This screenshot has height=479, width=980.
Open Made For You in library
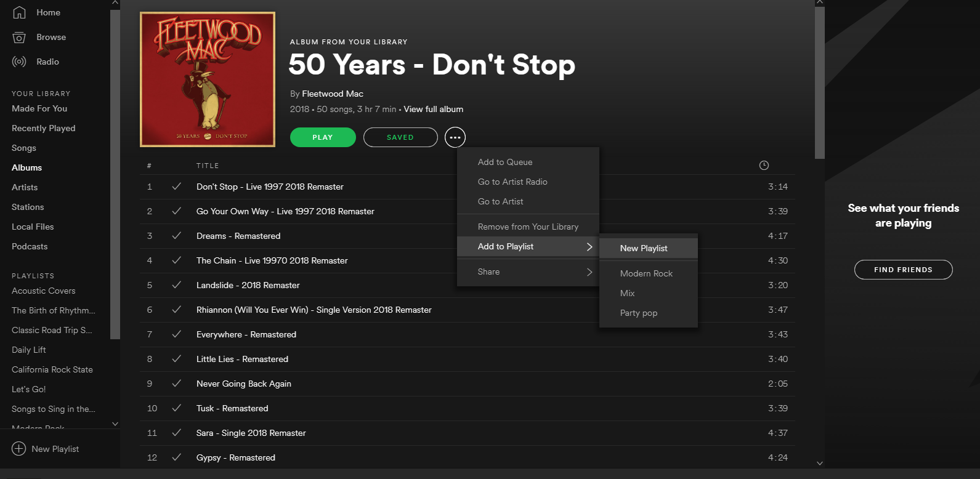click(x=39, y=108)
